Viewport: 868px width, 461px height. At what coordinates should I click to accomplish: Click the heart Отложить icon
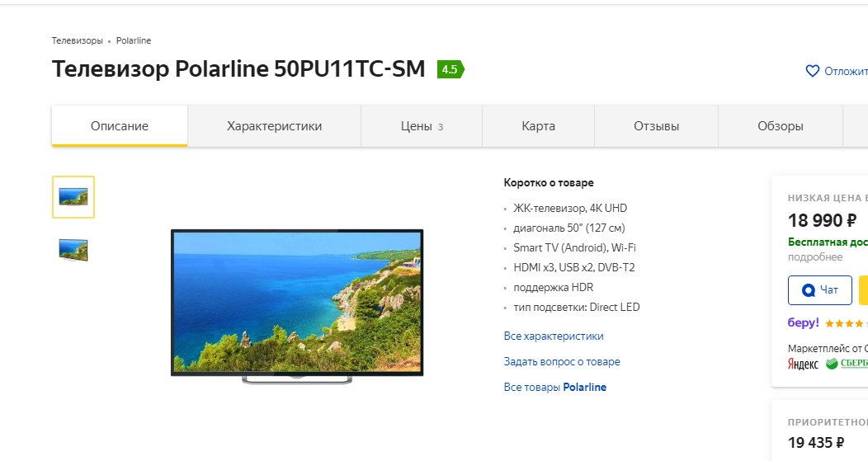pos(812,71)
